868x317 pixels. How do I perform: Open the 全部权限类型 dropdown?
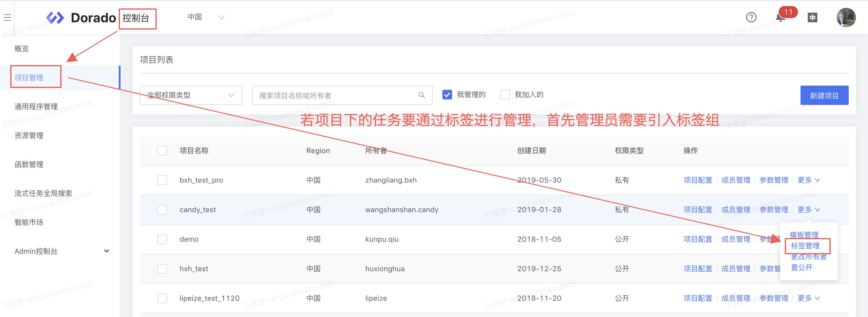(191, 95)
